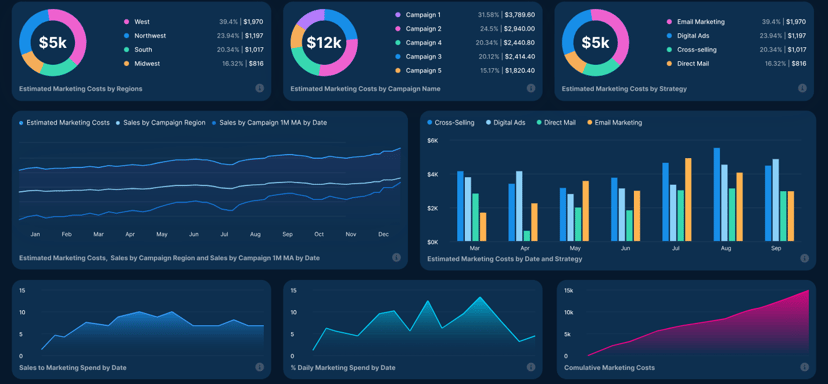Click the Dec label on the line chart axis

tap(383, 234)
